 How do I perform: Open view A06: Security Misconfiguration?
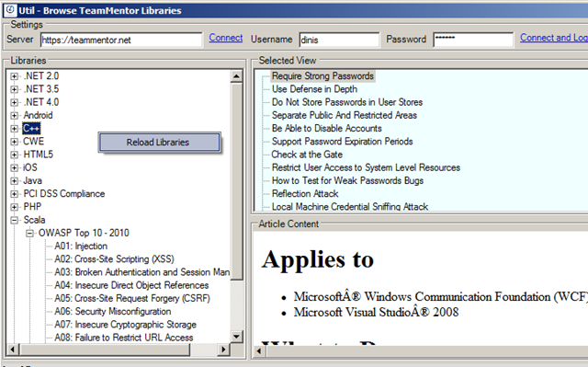(113, 312)
